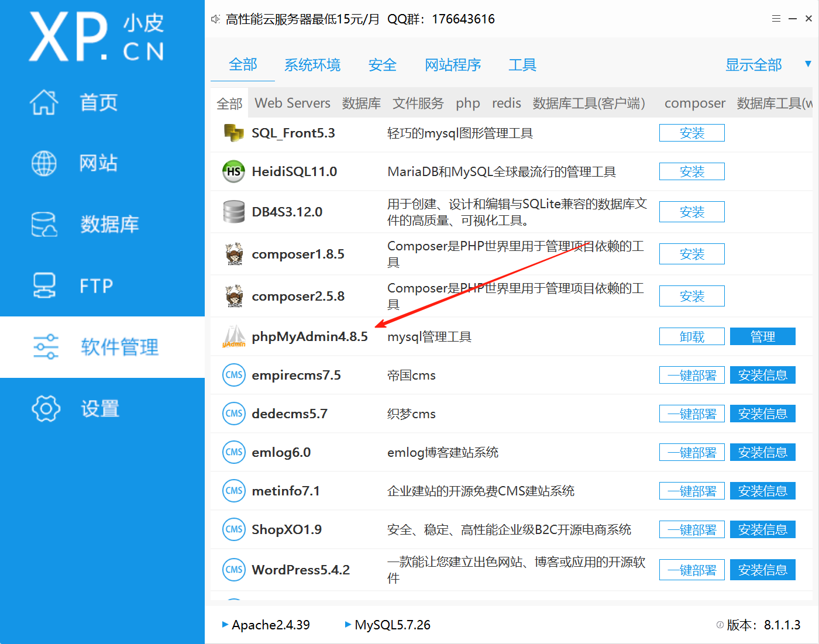Click the 帝国cms description text
The height and width of the screenshot is (644, 819).
click(411, 376)
